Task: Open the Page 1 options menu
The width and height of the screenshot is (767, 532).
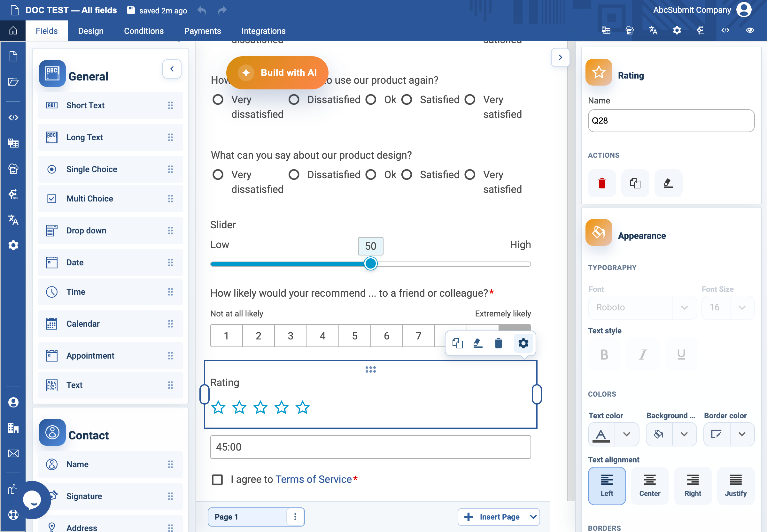Action: (295, 517)
